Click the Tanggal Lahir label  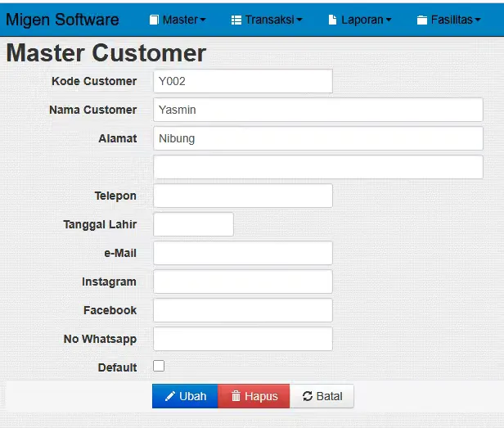pos(100,224)
